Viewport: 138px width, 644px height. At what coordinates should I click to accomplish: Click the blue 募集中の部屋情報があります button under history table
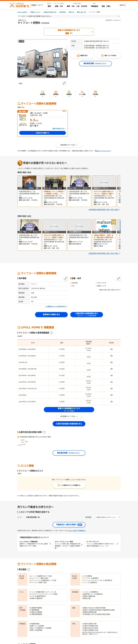(69, 409)
